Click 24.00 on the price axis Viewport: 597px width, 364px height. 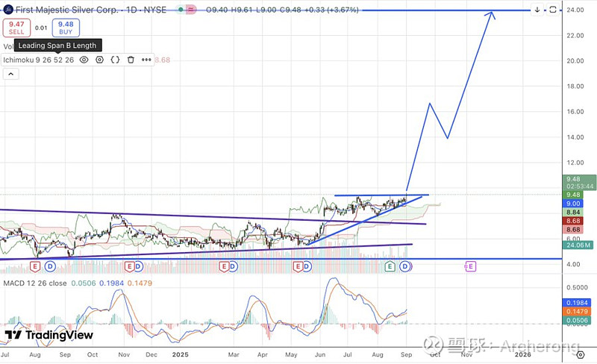click(575, 10)
